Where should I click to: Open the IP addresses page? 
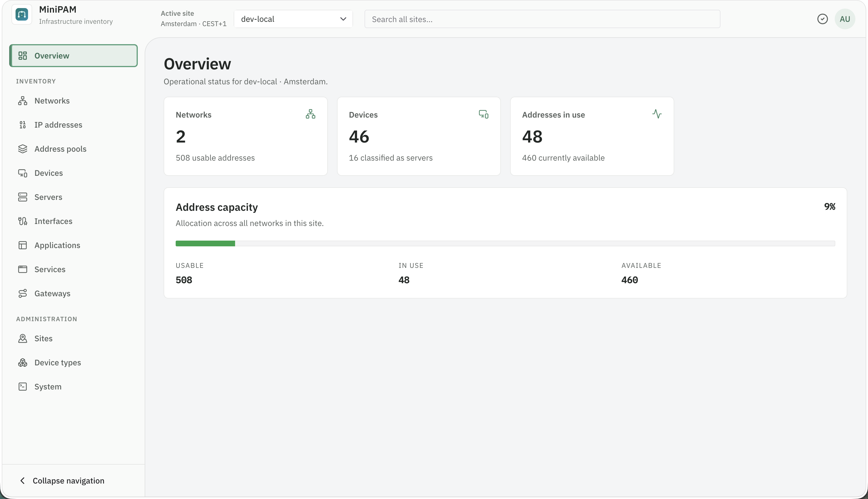click(73, 125)
